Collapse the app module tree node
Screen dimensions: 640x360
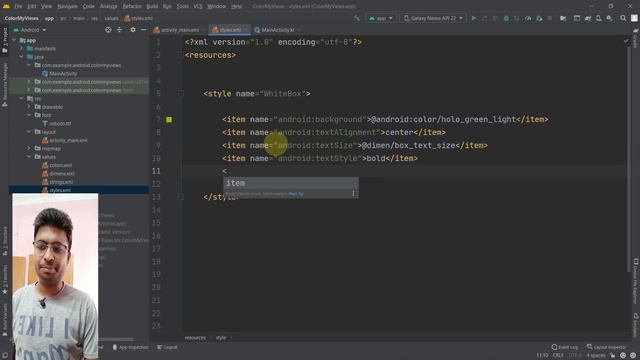pos(15,40)
